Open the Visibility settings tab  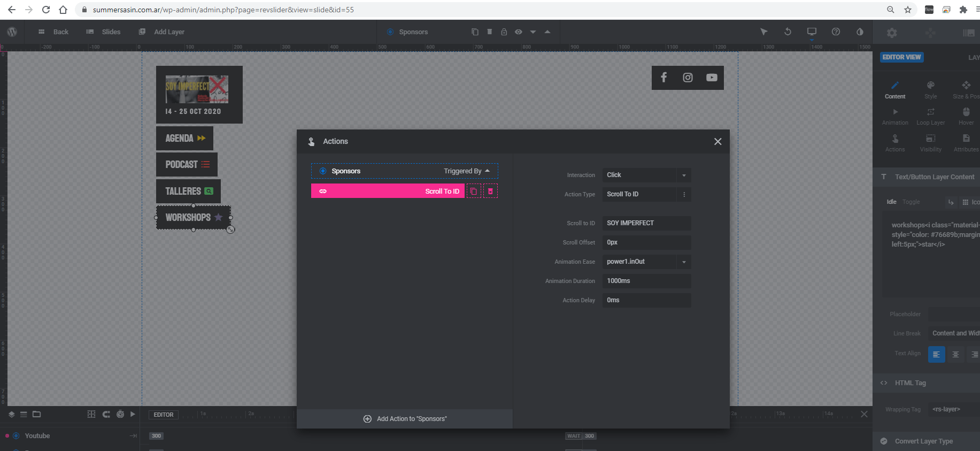pos(931,143)
